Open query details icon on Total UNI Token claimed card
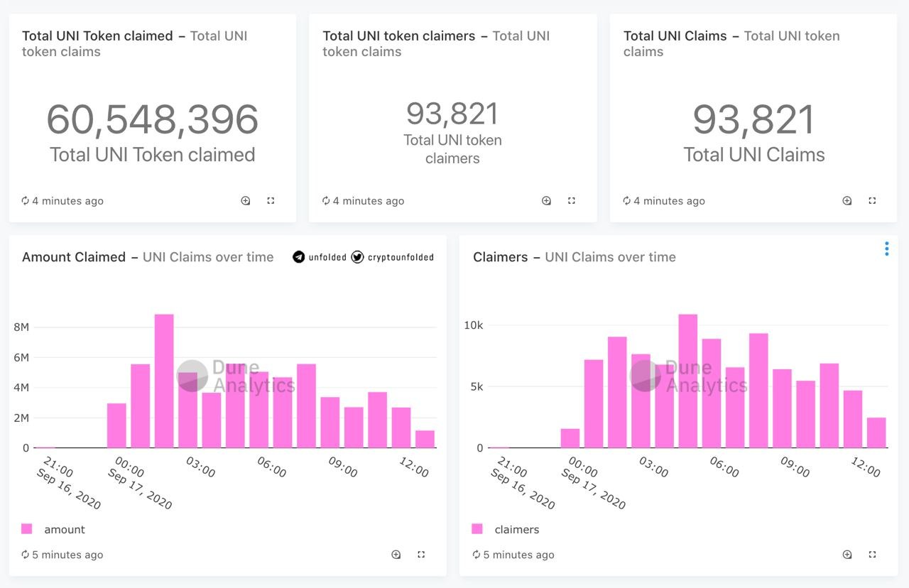This screenshot has height=588, width=909. tap(246, 201)
